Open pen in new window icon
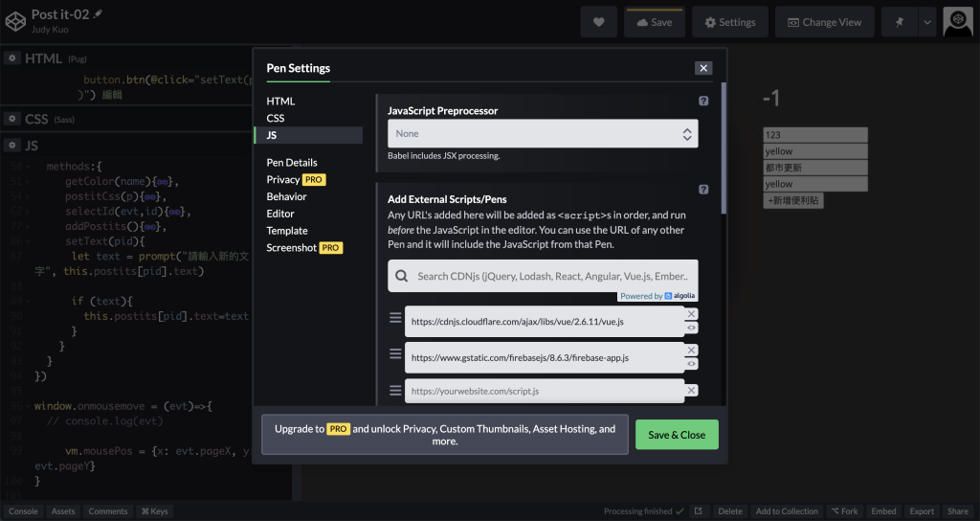980x521 pixels. point(698,511)
